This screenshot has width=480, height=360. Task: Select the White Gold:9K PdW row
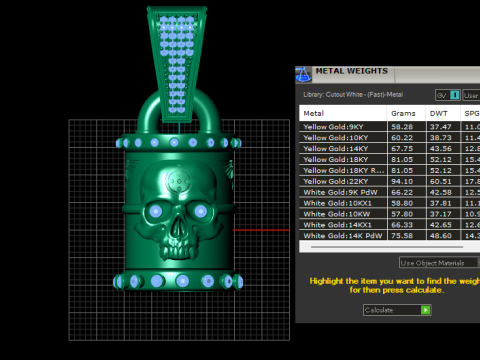pos(390,192)
